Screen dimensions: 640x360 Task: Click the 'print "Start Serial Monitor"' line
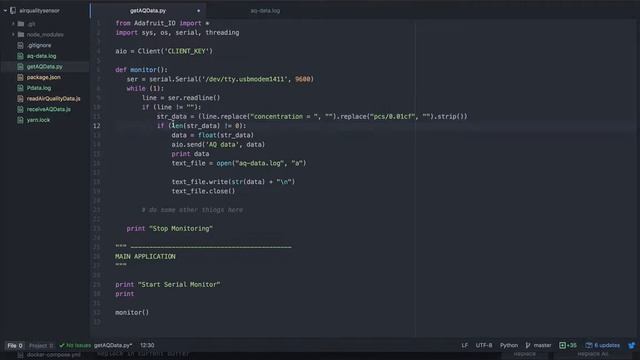167,284
